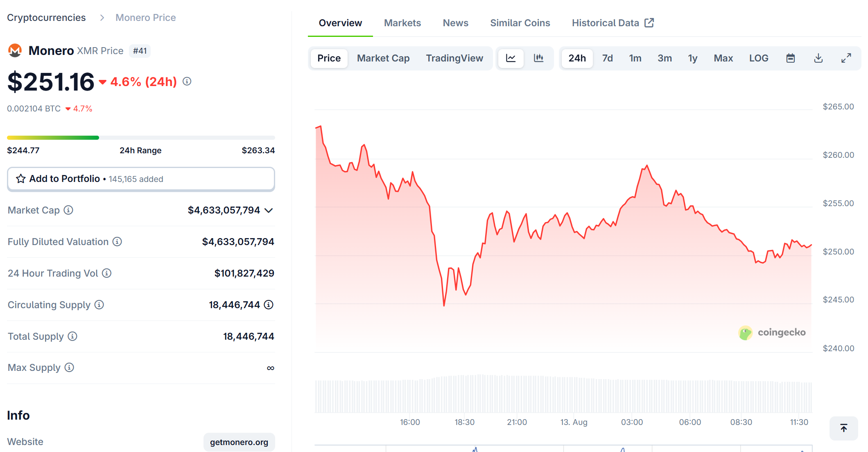
Task: Switch to the TradingView chart mode
Action: [x=454, y=58]
